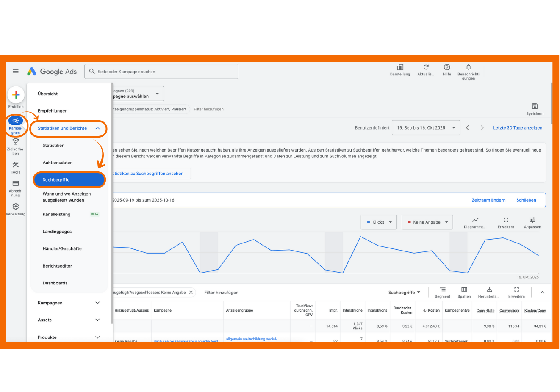Open Benachrichtigungen bell icon

(468, 67)
